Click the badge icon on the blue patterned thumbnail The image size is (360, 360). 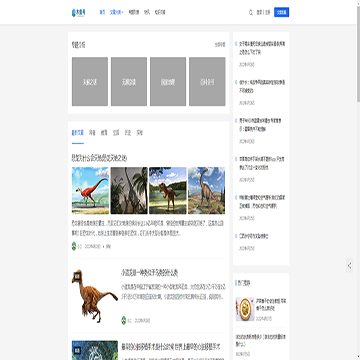[77, 350]
